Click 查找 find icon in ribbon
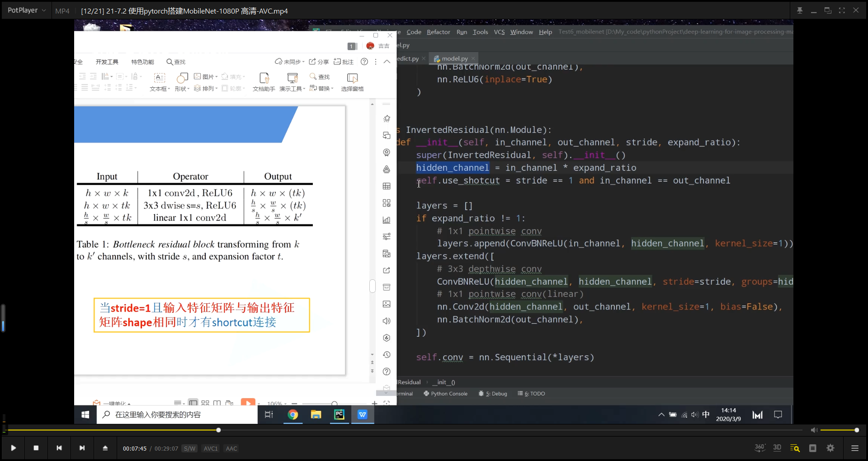Image resolution: width=868 pixels, height=461 pixels. tap(320, 77)
